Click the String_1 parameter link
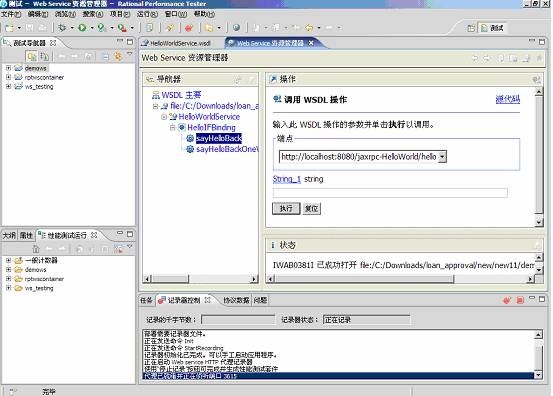553x396 pixels. [x=286, y=179]
